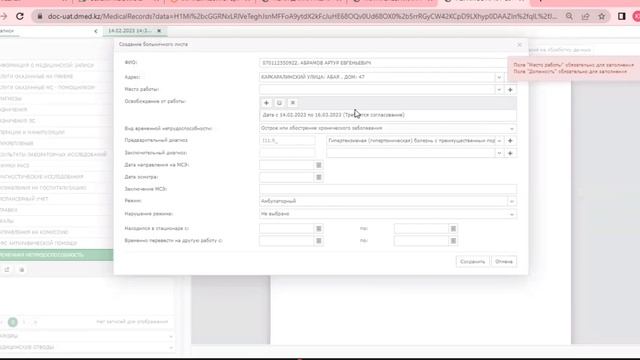Open the calendar for hospital stay end
The height and width of the screenshot is (360, 640).
[453, 229]
